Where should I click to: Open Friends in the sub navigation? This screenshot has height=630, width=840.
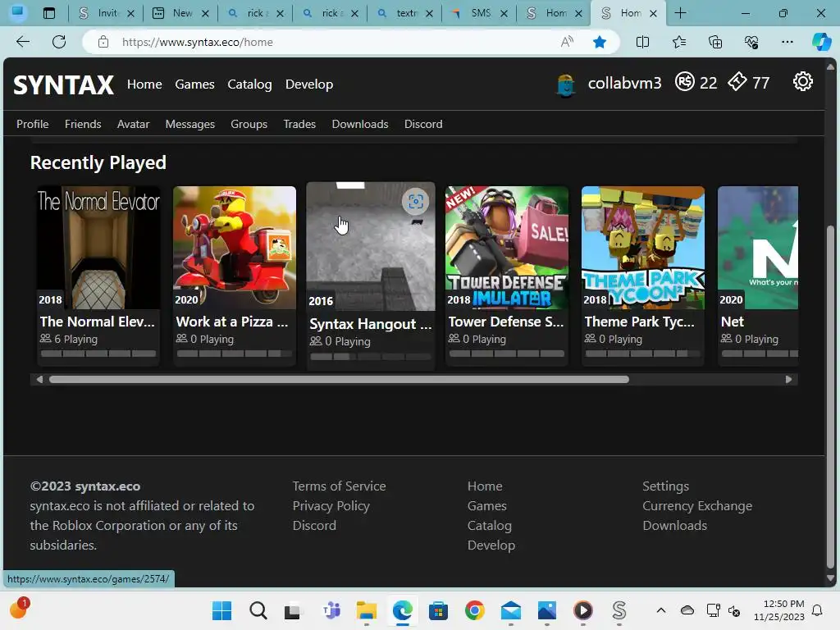pyautogui.click(x=83, y=124)
